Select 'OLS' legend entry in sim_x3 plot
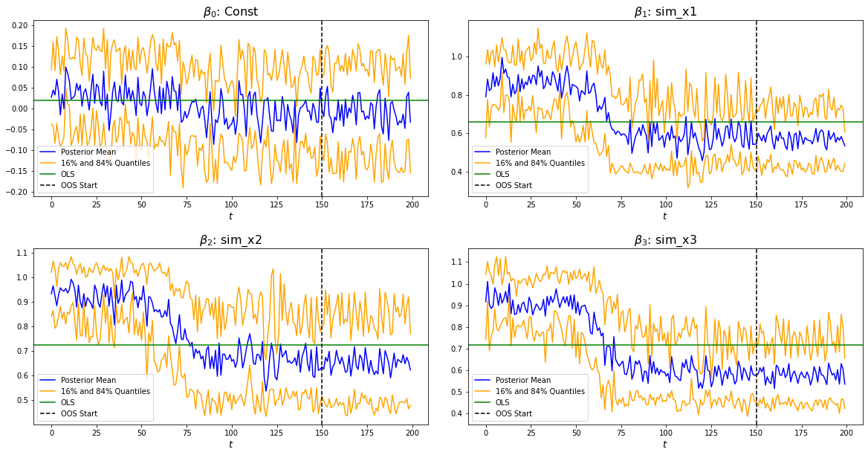This screenshot has height=455, width=868. pos(491,402)
